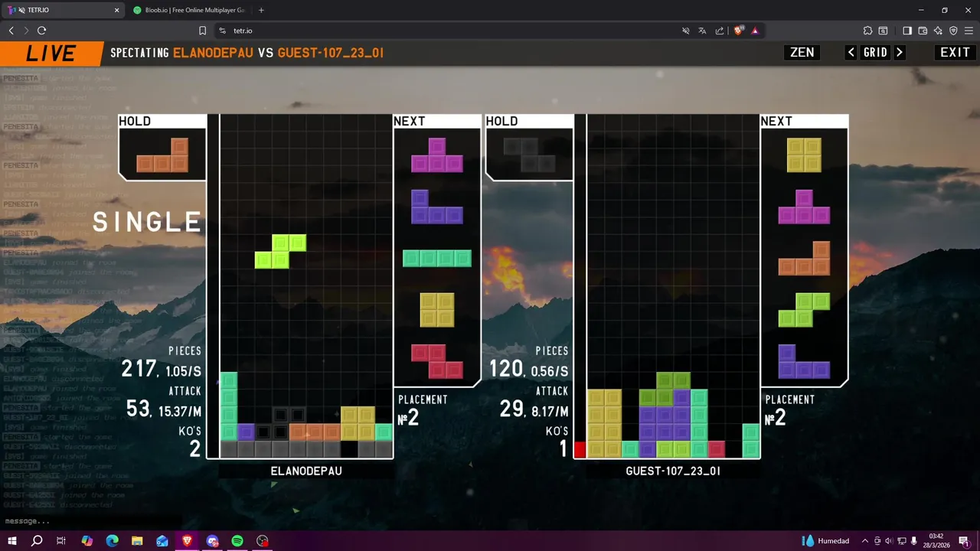Click the cyan I piece in ELANODEPAU's next queue
980x551 pixels.
[x=437, y=258]
